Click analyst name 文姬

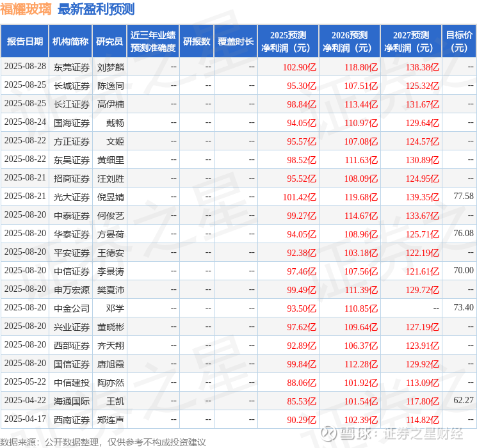[115, 141]
